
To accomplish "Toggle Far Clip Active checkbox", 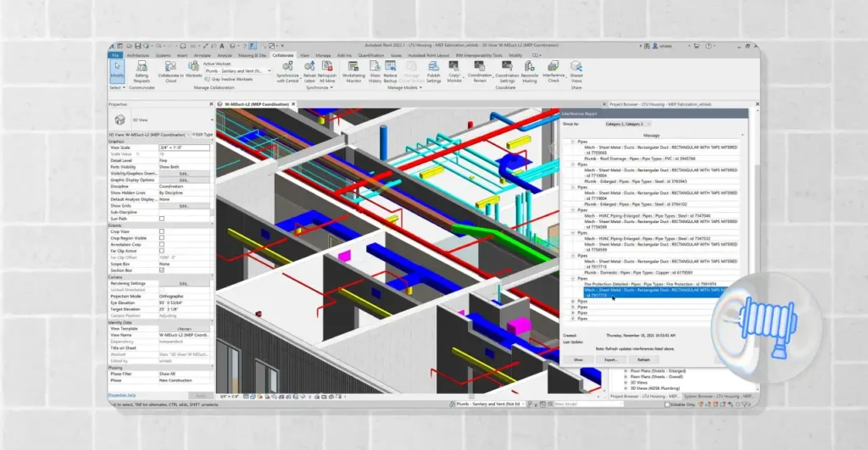I will (162, 251).
